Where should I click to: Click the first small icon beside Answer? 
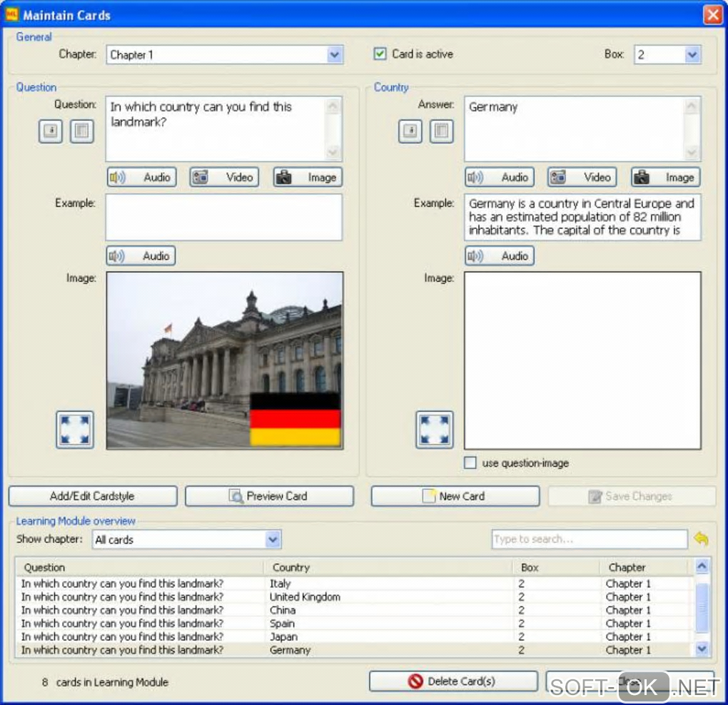(x=410, y=131)
